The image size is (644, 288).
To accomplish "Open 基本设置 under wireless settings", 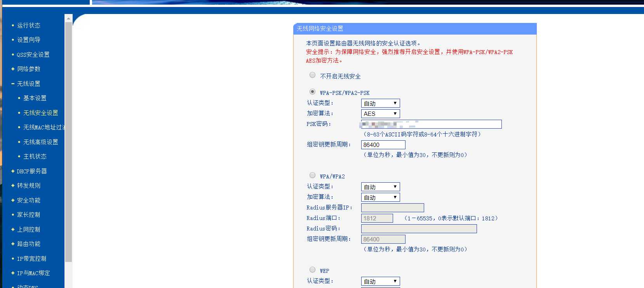I will [x=35, y=98].
